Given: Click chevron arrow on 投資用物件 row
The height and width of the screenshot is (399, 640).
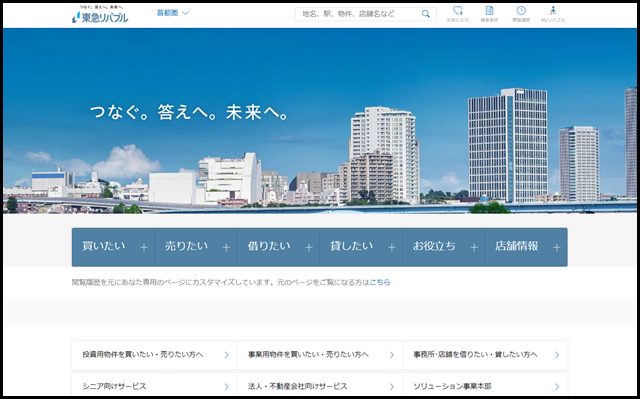Looking at the screenshot, I should tap(227, 355).
